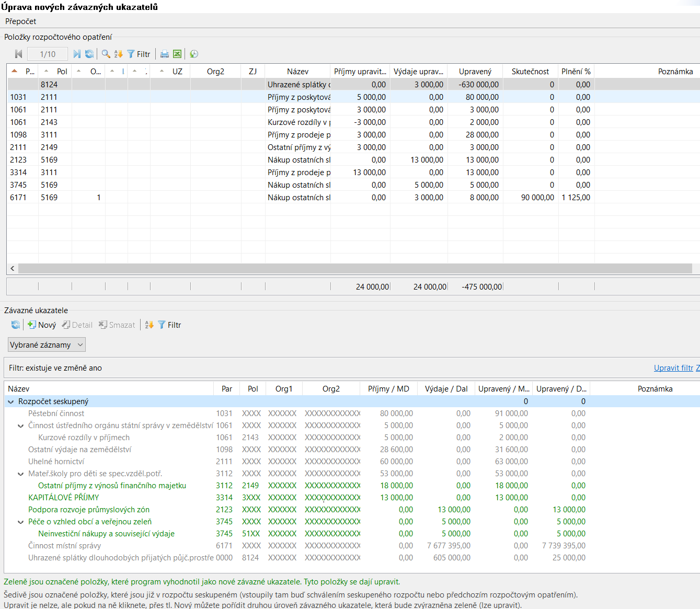Select the Kurzové rozdíly v příjmech row
Image resolution: width=700 pixels, height=609 pixels.
352,438
